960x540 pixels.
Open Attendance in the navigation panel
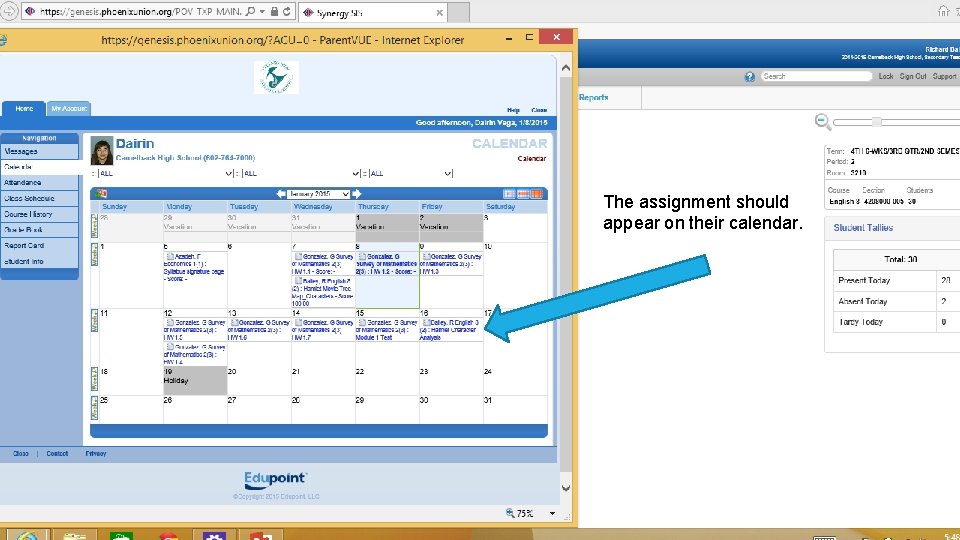40,182
